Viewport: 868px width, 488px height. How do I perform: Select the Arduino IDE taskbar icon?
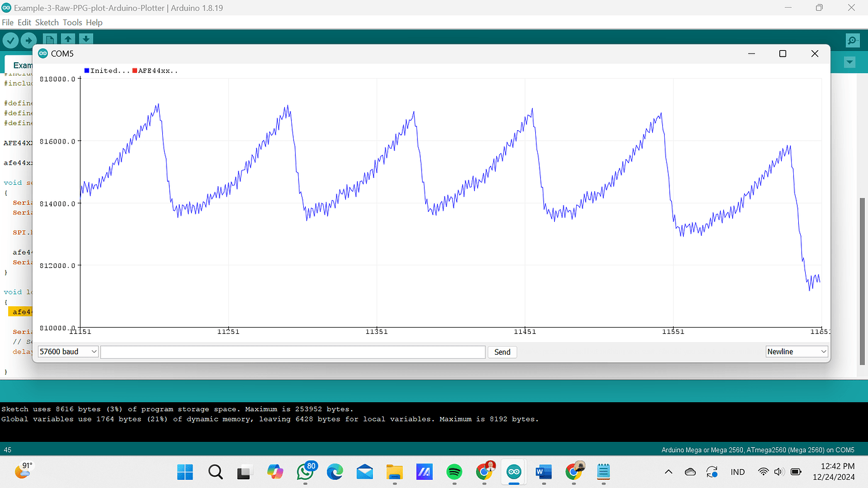513,472
